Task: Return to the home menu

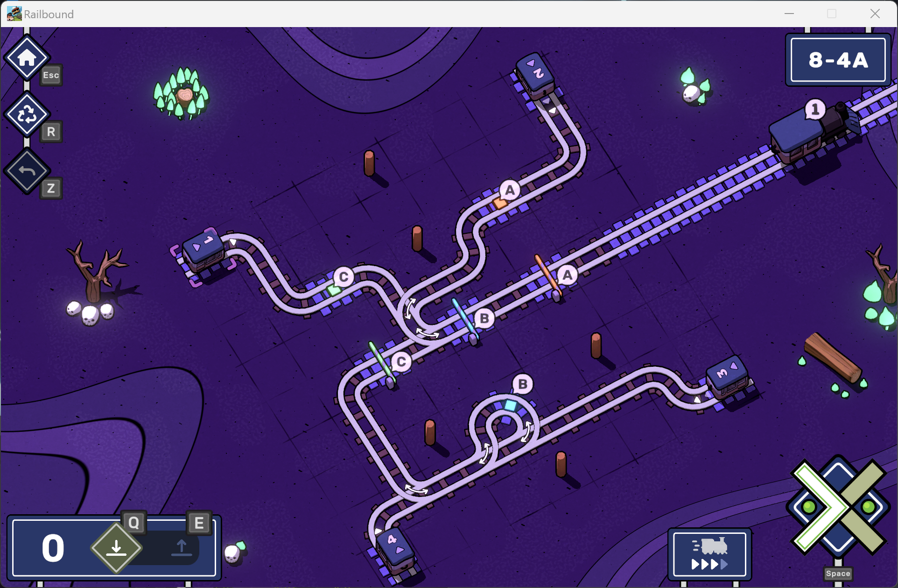Action: coord(27,58)
